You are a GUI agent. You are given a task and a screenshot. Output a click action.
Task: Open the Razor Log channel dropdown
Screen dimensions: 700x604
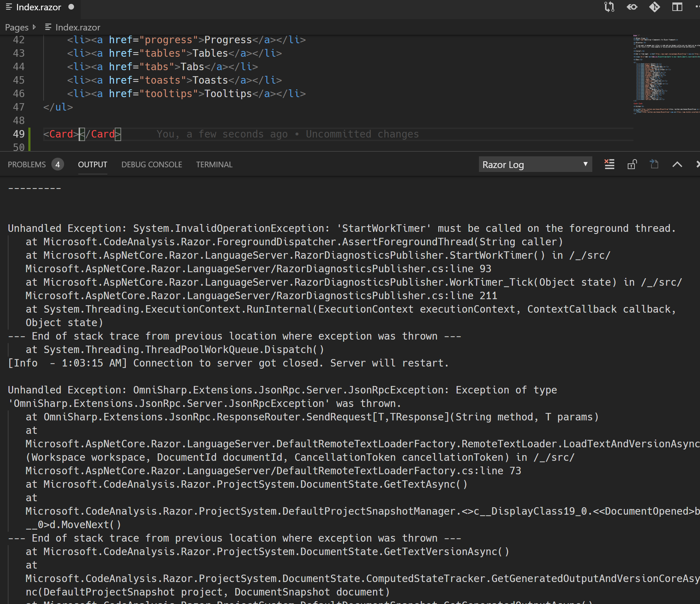point(535,164)
